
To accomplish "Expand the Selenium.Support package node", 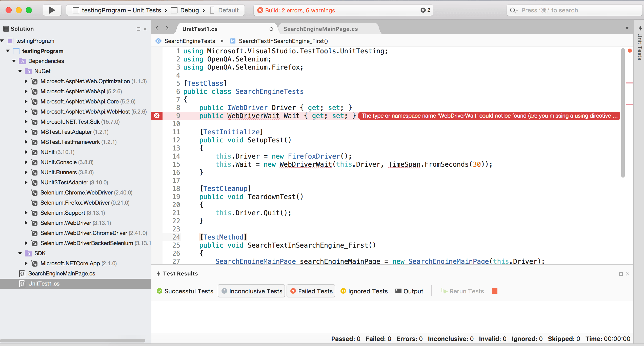I will tap(26, 213).
